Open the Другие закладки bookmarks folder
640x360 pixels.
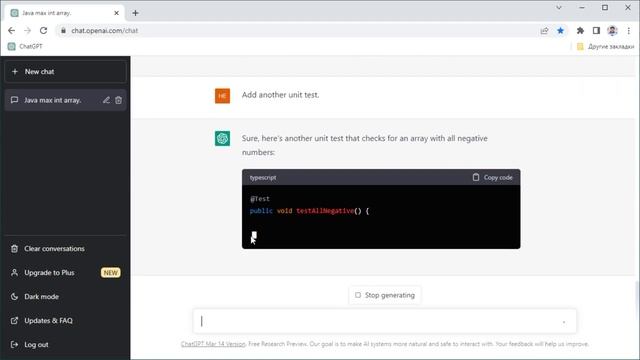tap(606, 47)
